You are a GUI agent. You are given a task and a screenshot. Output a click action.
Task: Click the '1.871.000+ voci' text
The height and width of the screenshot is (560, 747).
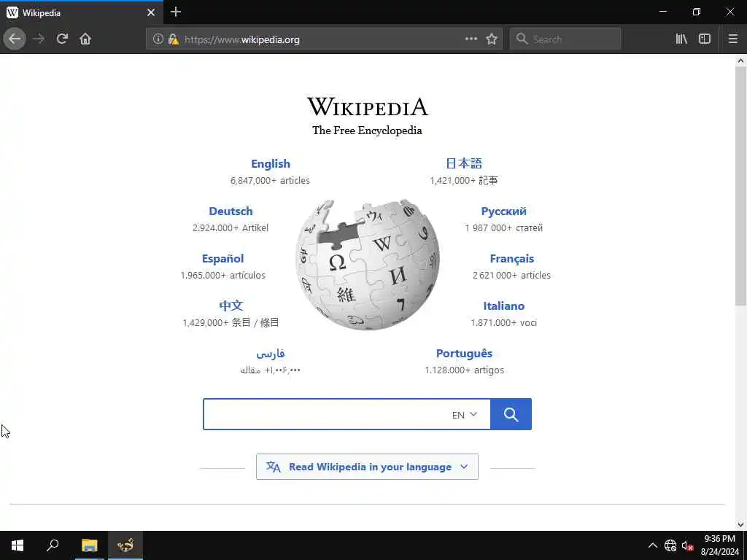tap(503, 322)
